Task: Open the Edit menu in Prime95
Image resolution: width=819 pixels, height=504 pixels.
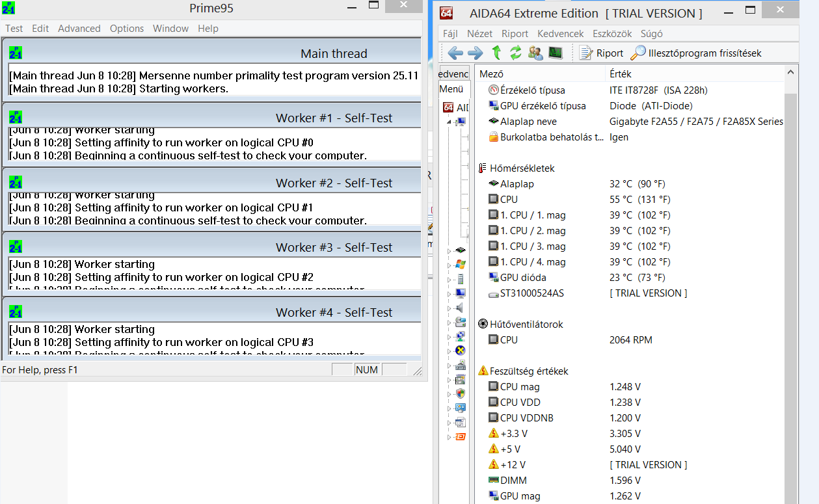Action: pos(40,29)
